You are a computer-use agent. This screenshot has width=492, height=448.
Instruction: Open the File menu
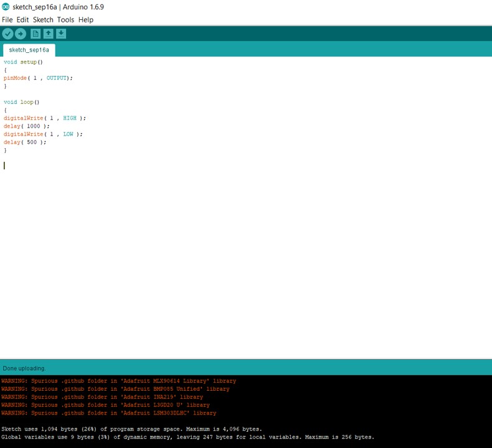[7, 20]
